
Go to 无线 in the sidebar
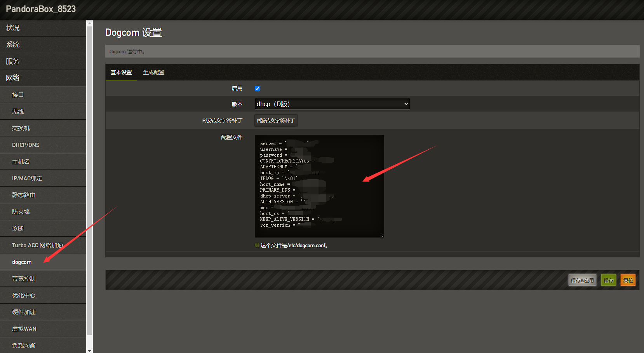(x=43, y=112)
